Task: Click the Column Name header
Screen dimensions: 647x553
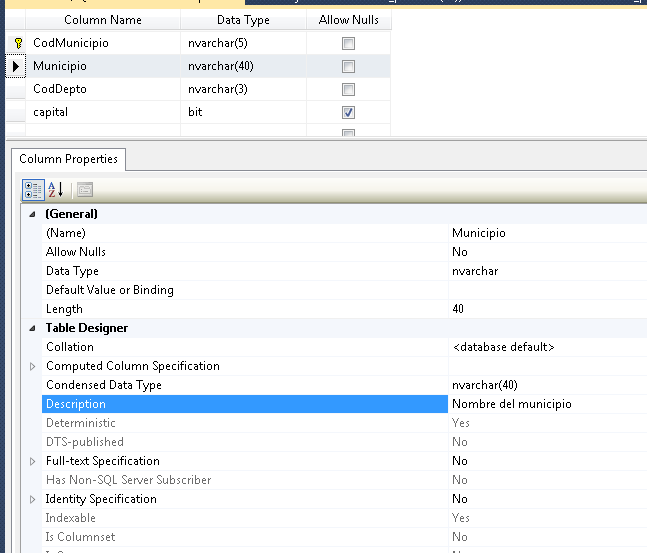Action: tap(102, 20)
